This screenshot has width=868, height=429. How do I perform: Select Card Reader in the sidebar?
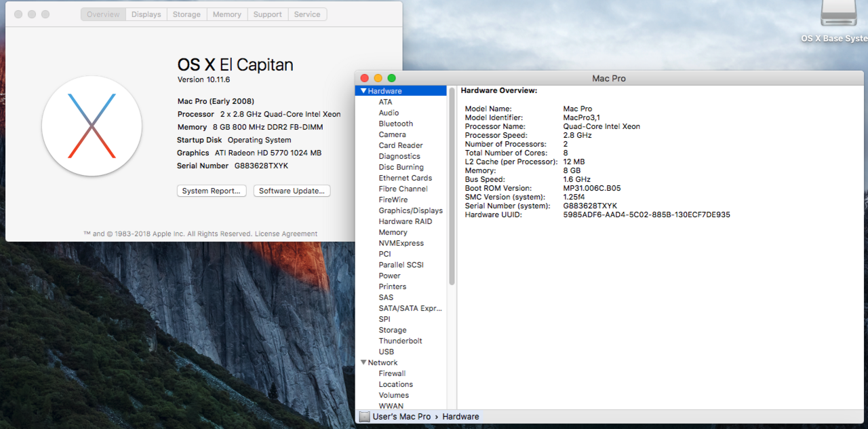pos(401,145)
